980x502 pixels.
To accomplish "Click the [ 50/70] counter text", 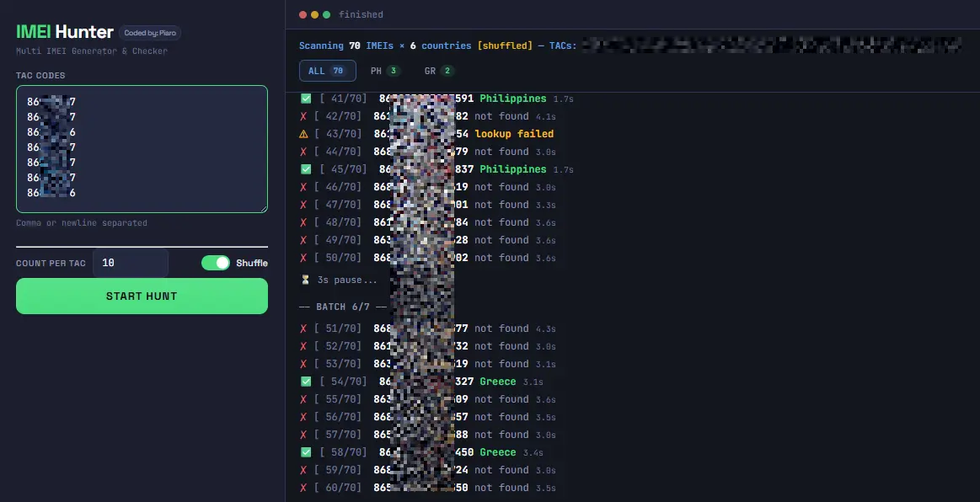I will click(x=338, y=258).
